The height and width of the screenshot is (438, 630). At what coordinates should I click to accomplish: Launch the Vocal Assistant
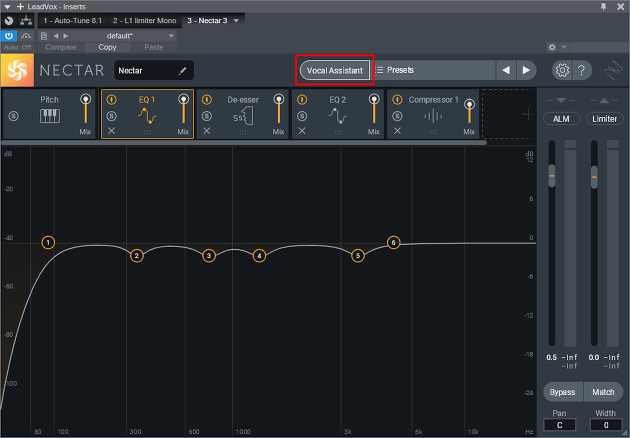pos(335,70)
